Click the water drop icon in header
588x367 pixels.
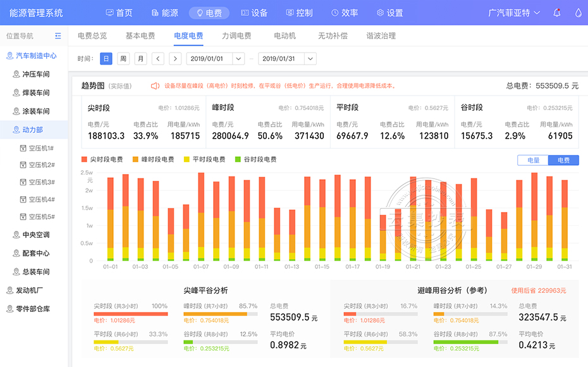pyautogui.click(x=578, y=13)
